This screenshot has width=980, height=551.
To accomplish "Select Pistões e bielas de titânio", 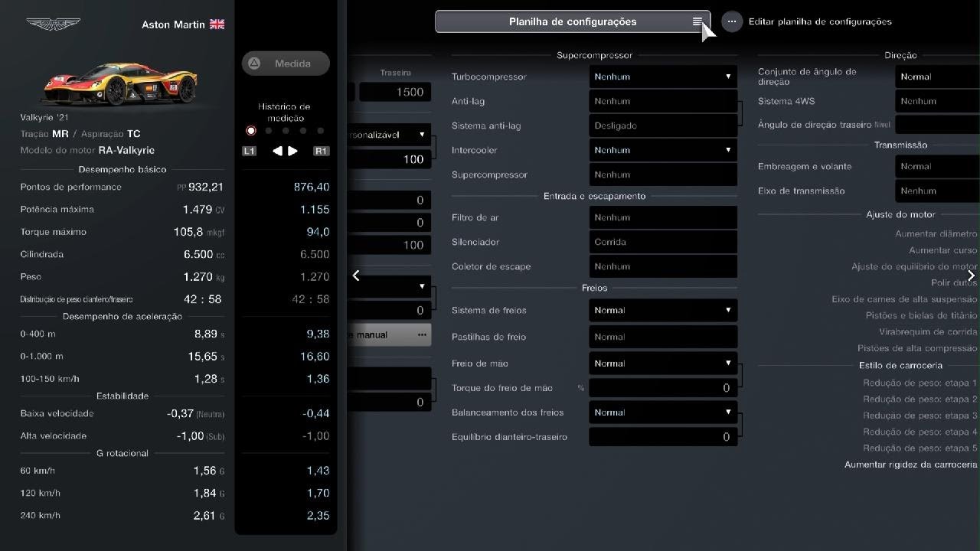I will 921,315.
